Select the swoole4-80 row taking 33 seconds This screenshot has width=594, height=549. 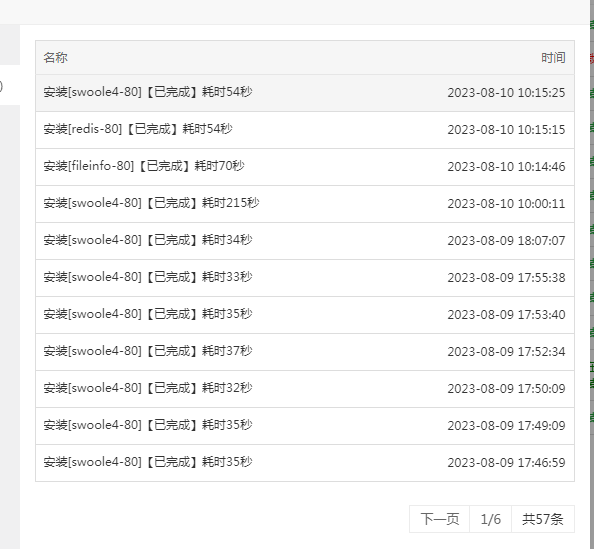point(305,278)
